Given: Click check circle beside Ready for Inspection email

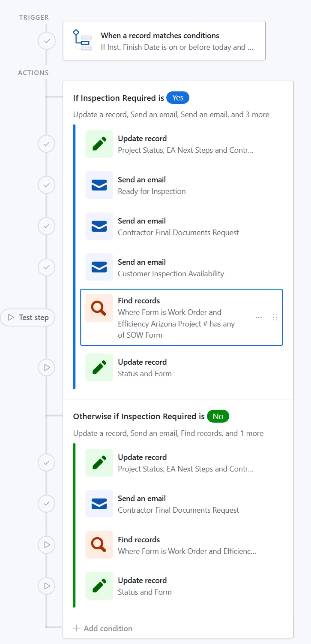Looking at the screenshot, I should tap(47, 185).
